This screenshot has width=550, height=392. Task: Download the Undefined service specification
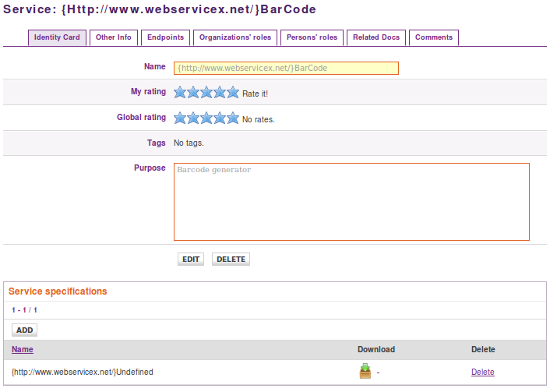[365, 372]
